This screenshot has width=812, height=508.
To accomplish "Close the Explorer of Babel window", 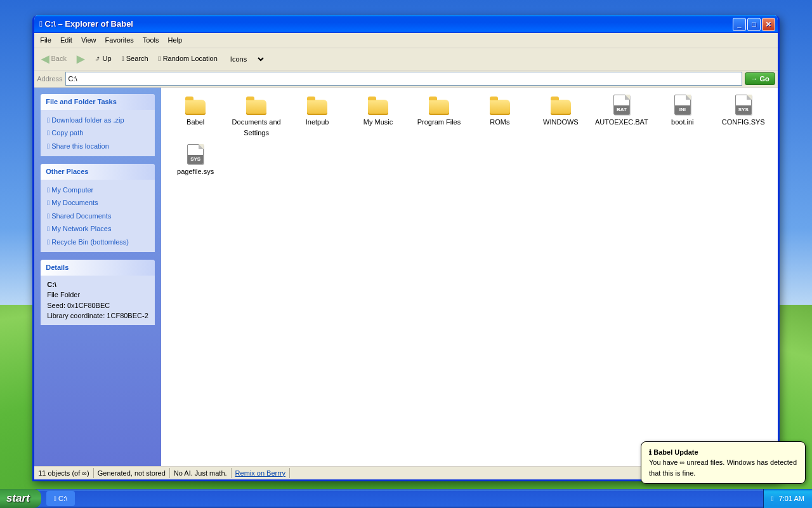I will [768, 24].
